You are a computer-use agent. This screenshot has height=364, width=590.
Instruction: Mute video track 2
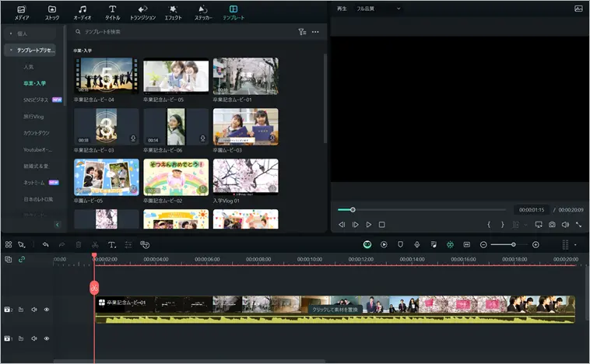point(34,310)
